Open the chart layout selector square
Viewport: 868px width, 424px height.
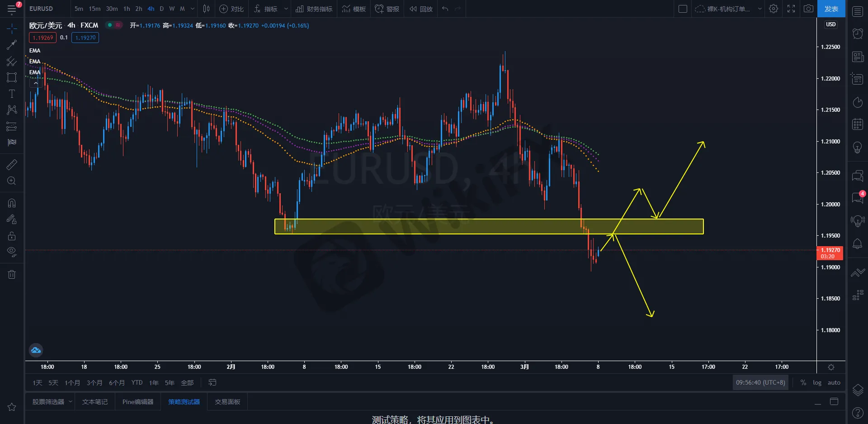click(x=683, y=9)
